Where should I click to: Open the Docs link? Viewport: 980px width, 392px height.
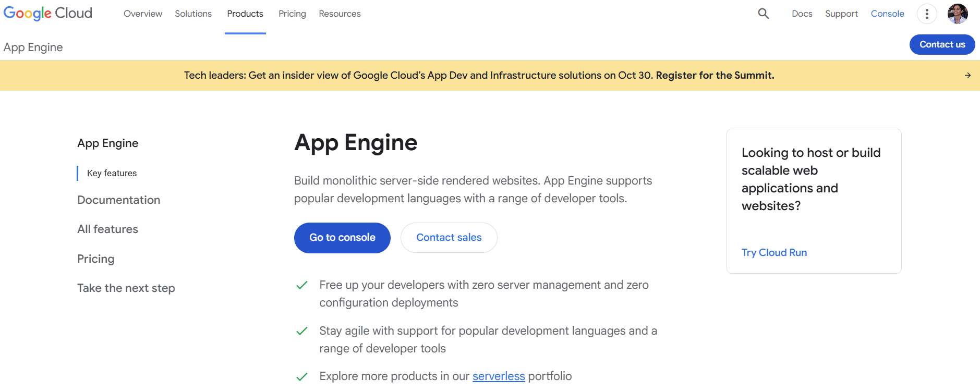tap(802, 14)
